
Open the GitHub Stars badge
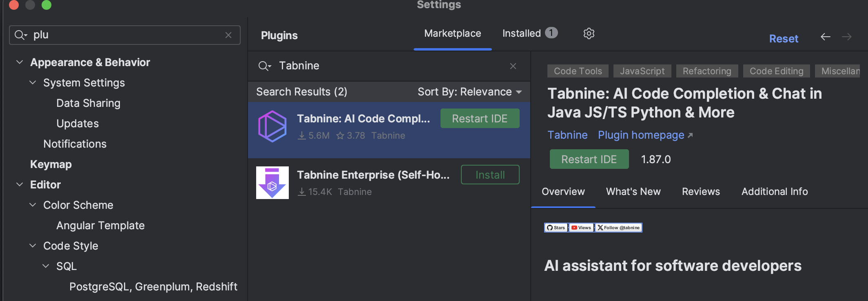coord(556,228)
